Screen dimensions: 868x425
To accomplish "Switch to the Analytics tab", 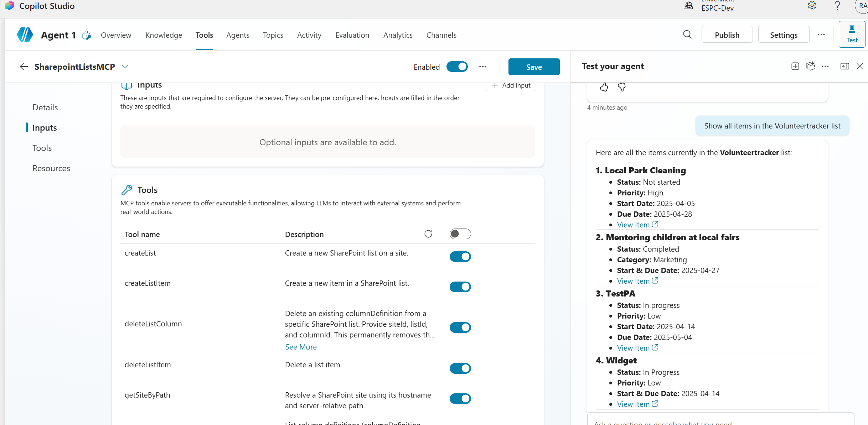I will (398, 35).
